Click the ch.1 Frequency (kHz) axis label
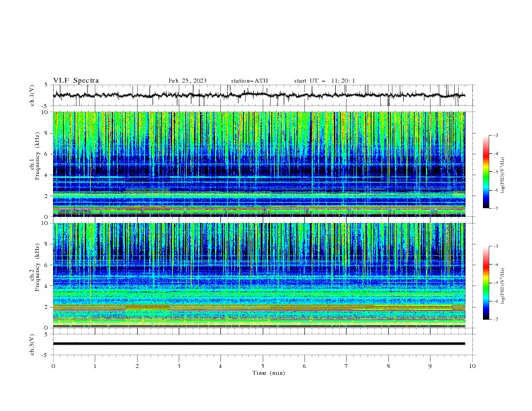The height and width of the screenshot is (411, 532). (x=35, y=156)
